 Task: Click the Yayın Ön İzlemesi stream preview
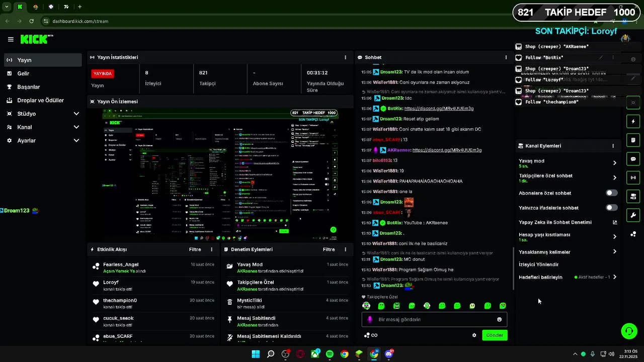(x=220, y=175)
